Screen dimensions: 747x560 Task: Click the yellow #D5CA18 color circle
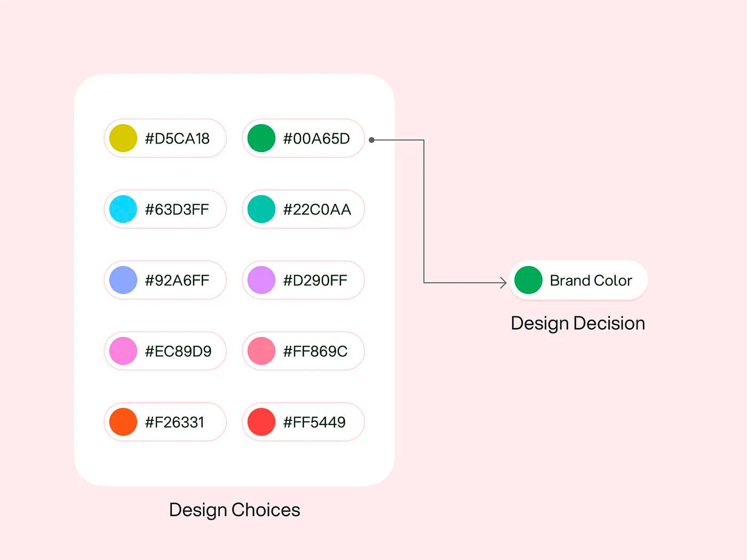(x=123, y=138)
